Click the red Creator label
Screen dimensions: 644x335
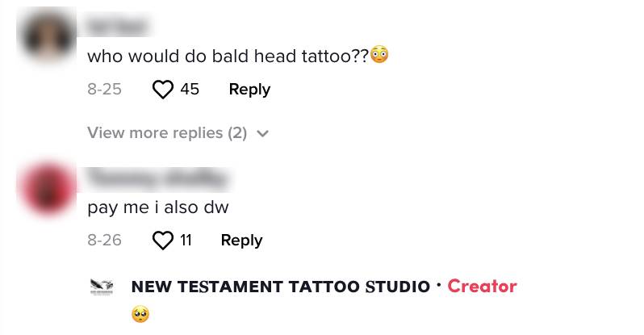coord(482,286)
